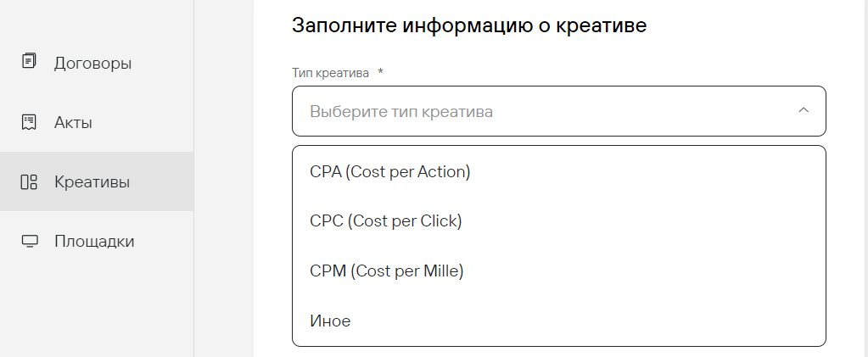Pick CPM (Cost per Mille) option

tap(387, 271)
